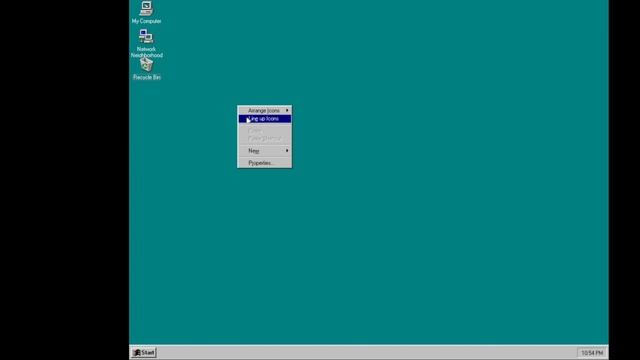This screenshot has height=360, width=640.
Task: Click the taskbar clock showing 10:54 PM
Action: tap(592, 353)
